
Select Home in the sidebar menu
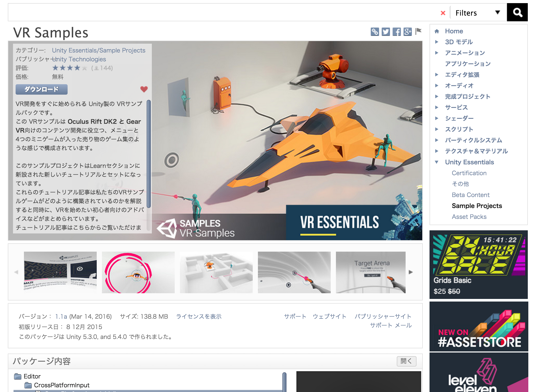point(454,31)
